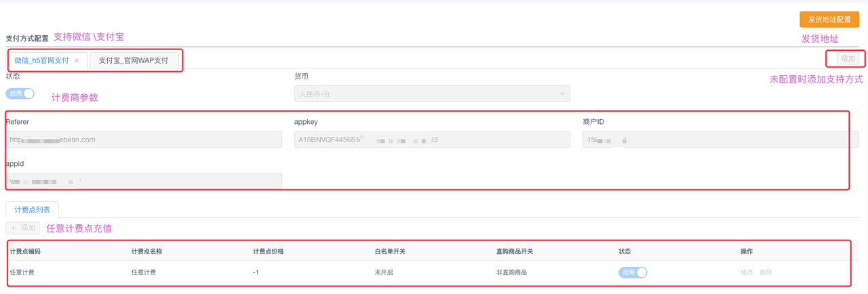Close the 微信_h5官网支付 tab
868x294 pixels.
77,61
